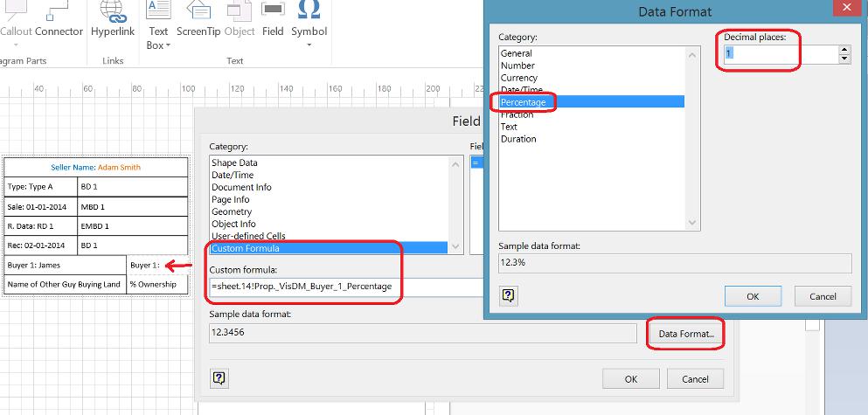This screenshot has width=868, height=415.
Task: Expand the Text Box dropdown arrow
Action: tap(168, 45)
